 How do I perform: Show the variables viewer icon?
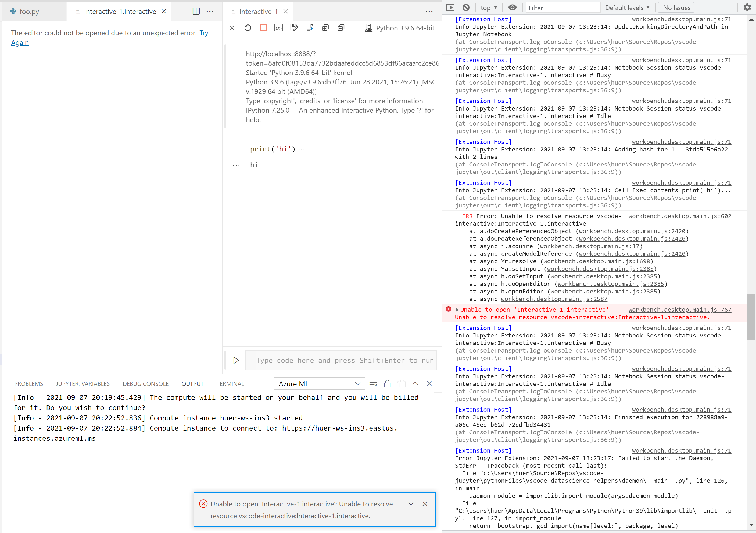click(278, 28)
